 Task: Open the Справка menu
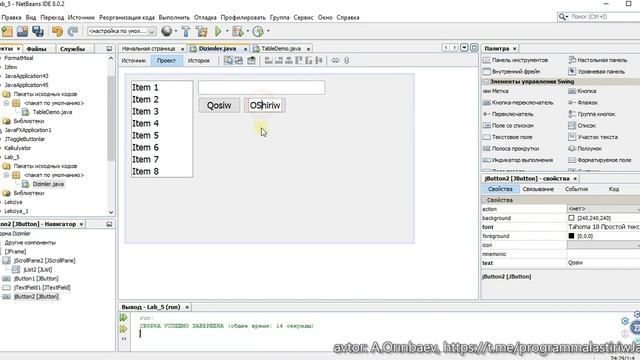pos(348,18)
